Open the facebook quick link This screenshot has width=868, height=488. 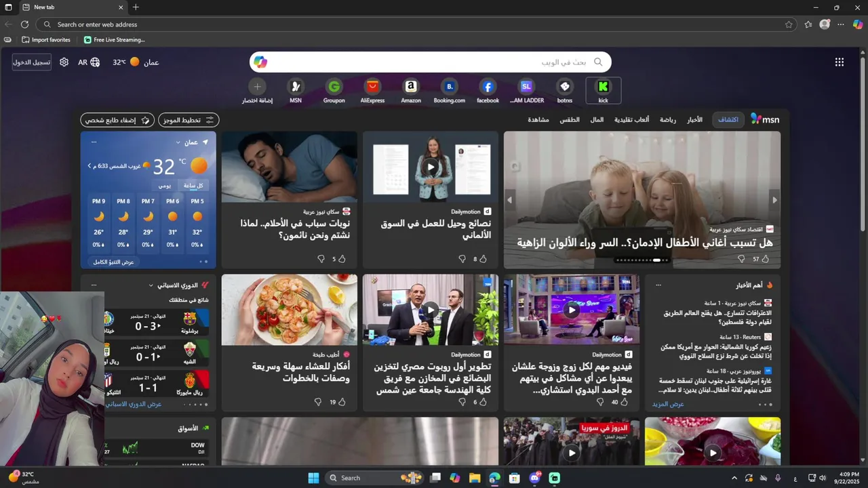(x=488, y=90)
